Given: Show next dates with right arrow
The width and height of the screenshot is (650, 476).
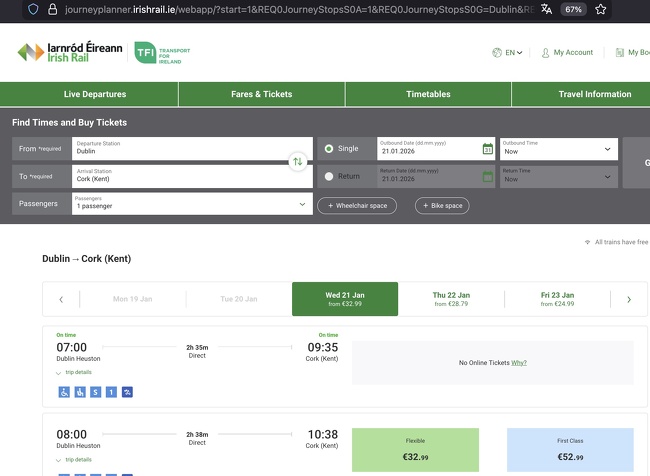Looking at the screenshot, I should pyautogui.click(x=628, y=299).
